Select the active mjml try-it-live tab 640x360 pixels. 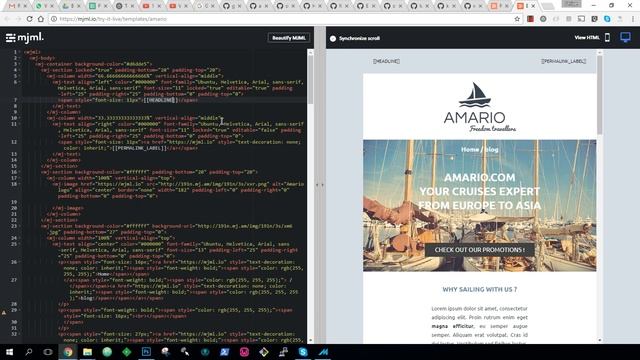[525, 6]
